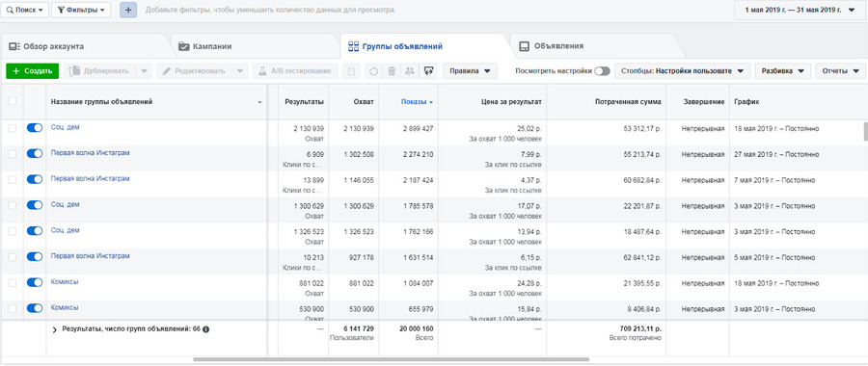This screenshot has width=868, height=366.
Task: Click the funnel filter icon
Action: 61,10
